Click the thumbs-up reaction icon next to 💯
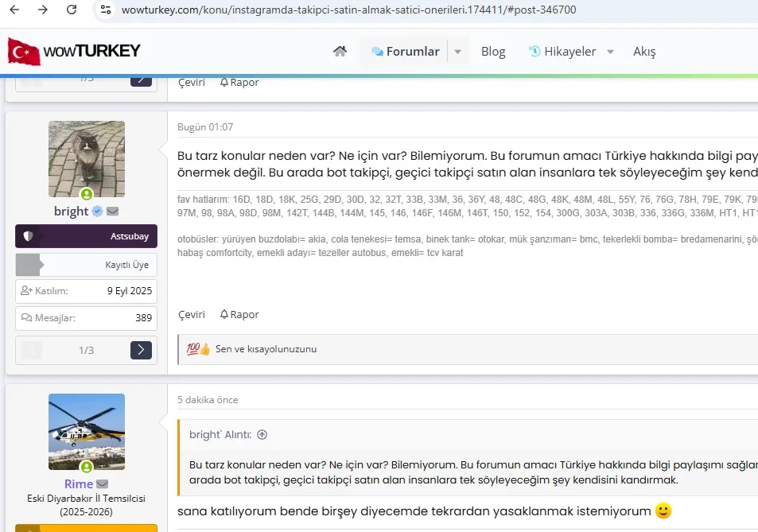 pyautogui.click(x=204, y=348)
